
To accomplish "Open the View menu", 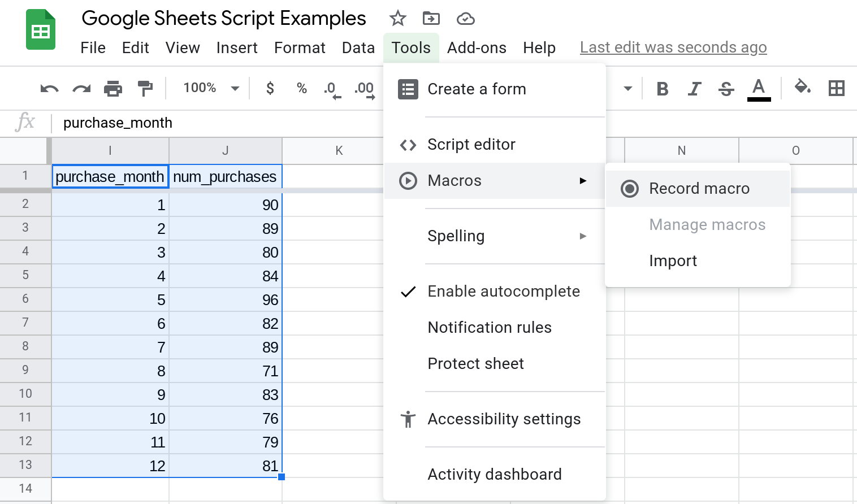I will [183, 48].
